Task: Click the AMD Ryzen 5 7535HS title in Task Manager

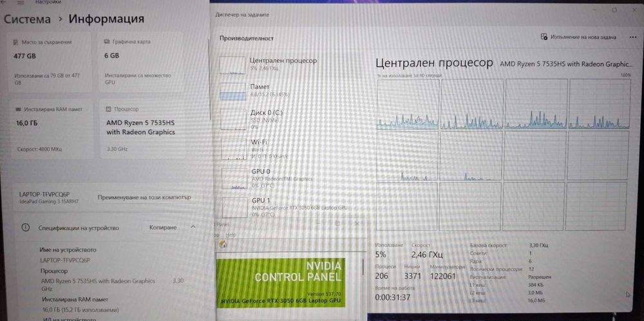Action: coord(566,64)
